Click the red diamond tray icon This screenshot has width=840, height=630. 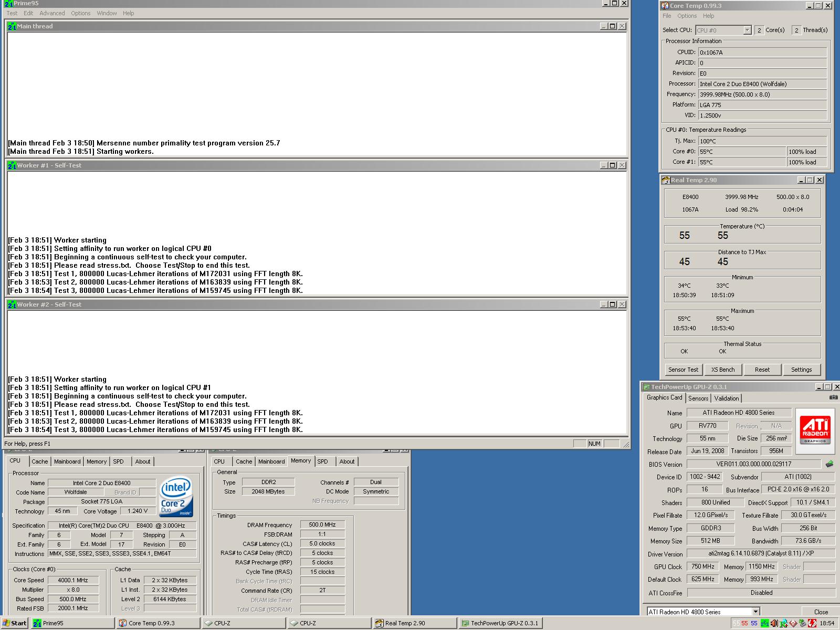pos(793,623)
